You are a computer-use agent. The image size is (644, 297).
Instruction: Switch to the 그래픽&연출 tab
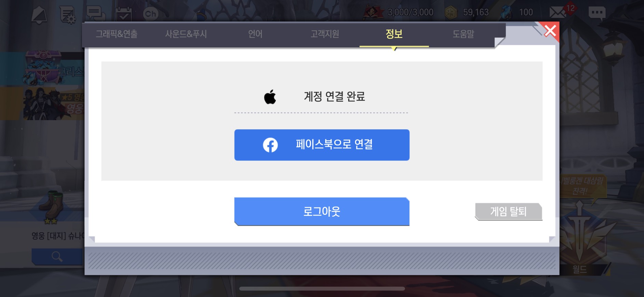click(117, 34)
